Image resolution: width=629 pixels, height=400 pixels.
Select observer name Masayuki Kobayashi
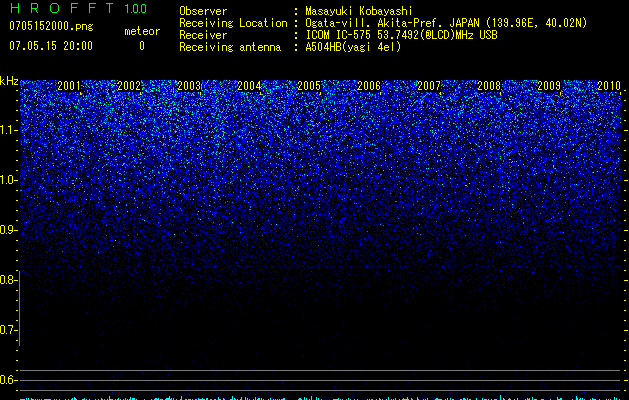359,11
